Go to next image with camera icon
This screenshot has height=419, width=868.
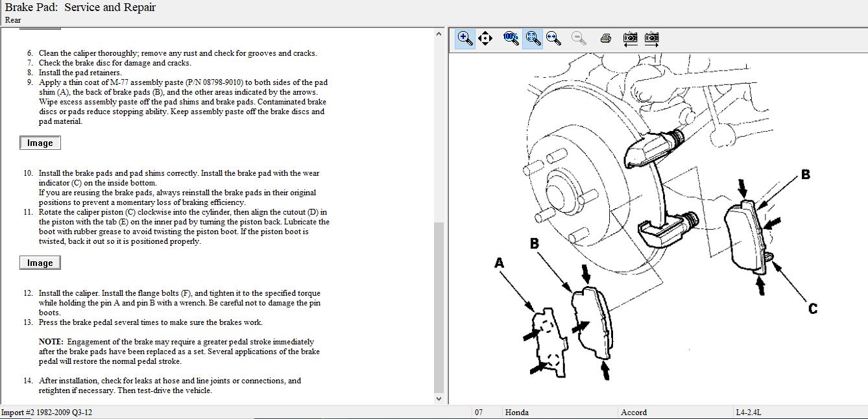(x=651, y=38)
